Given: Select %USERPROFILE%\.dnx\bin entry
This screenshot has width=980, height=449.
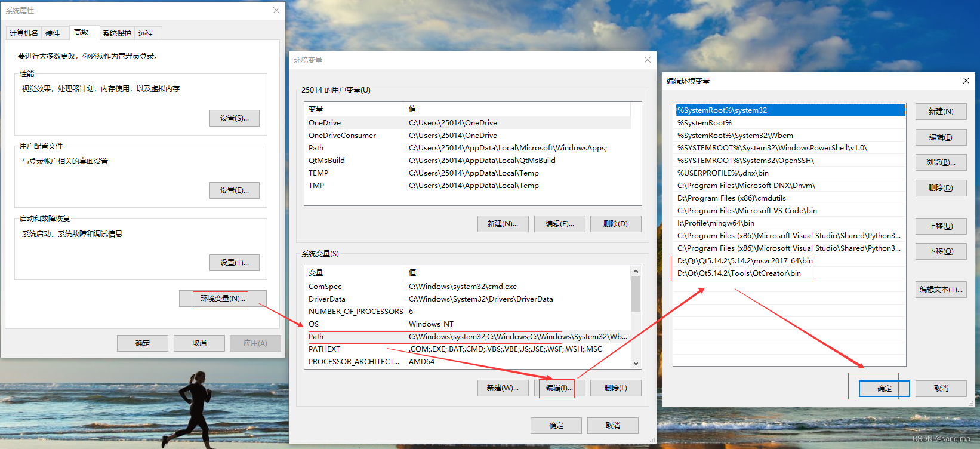Looking at the screenshot, I should 790,173.
